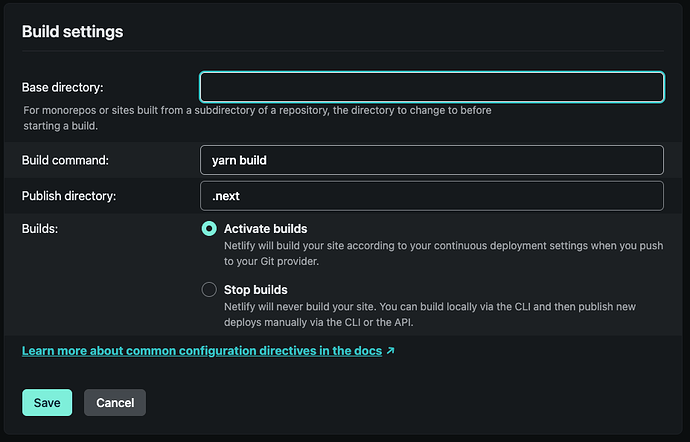The height and width of the screenshot is (442, 690).
Task: Select the Stop builds radio button
Action: click(209, 290)
